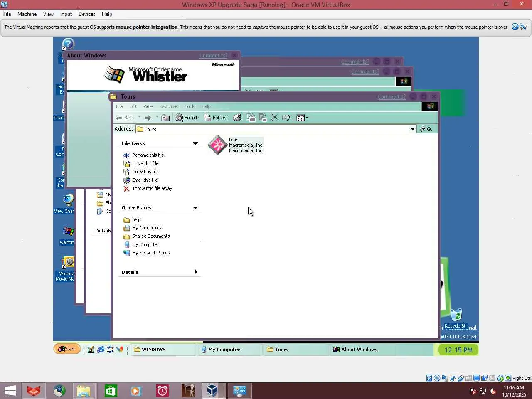532x399 pixels.
Task: Click the Up folder icon in Tours toolbar
Action: tap(165, 118)
